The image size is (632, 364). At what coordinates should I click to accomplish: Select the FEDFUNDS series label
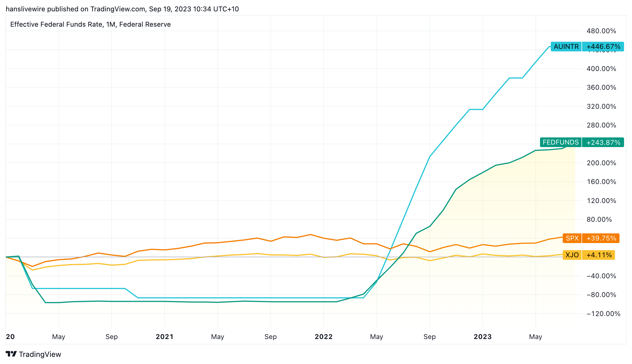(x=560, y=142)
